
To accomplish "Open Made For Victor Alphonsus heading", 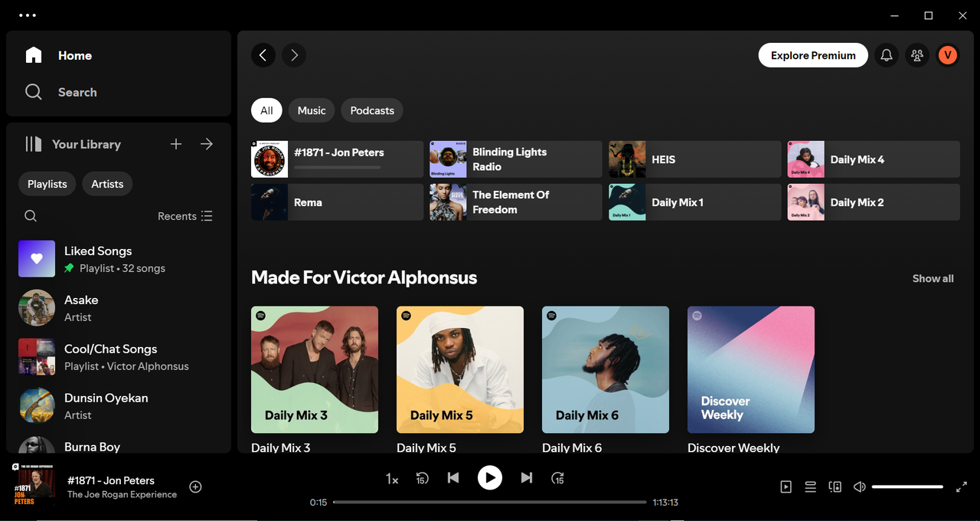I will click(x=364, y=277).
